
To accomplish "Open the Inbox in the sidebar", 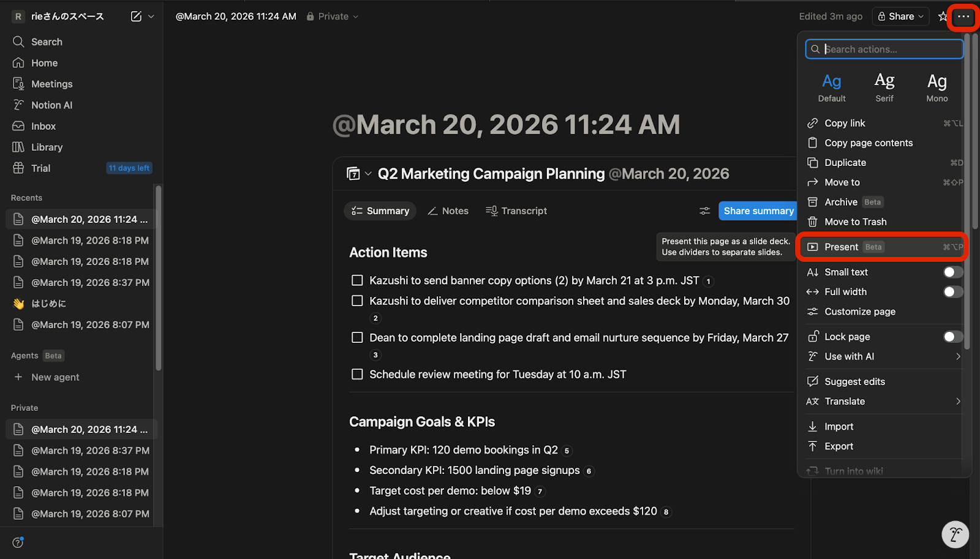I will tap(43, 126).
